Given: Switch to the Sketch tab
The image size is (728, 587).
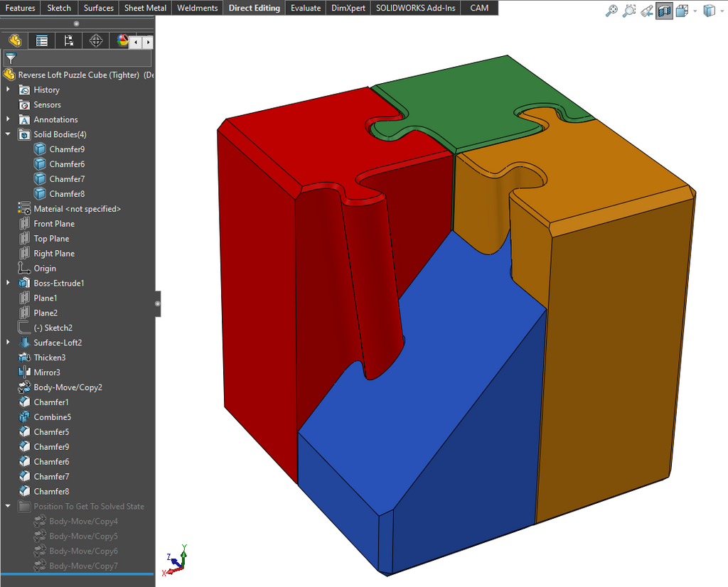Looking at the screenshot, I should coord(59,8).
